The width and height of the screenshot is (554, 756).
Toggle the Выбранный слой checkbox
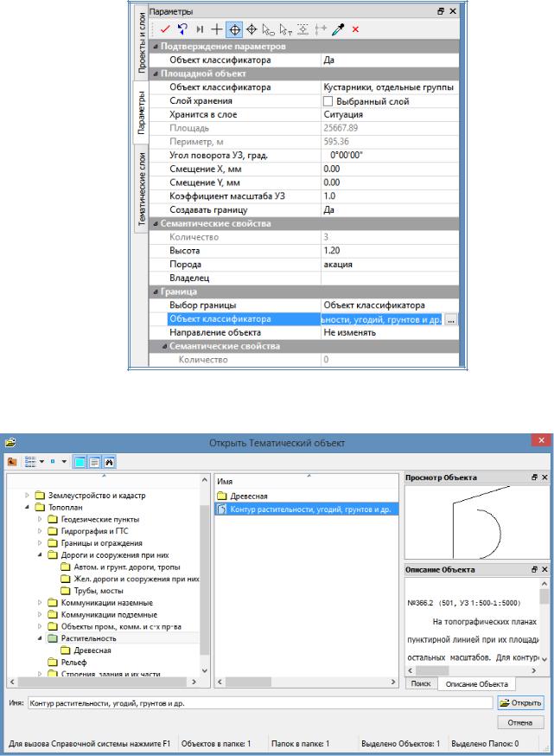[328, 101]
